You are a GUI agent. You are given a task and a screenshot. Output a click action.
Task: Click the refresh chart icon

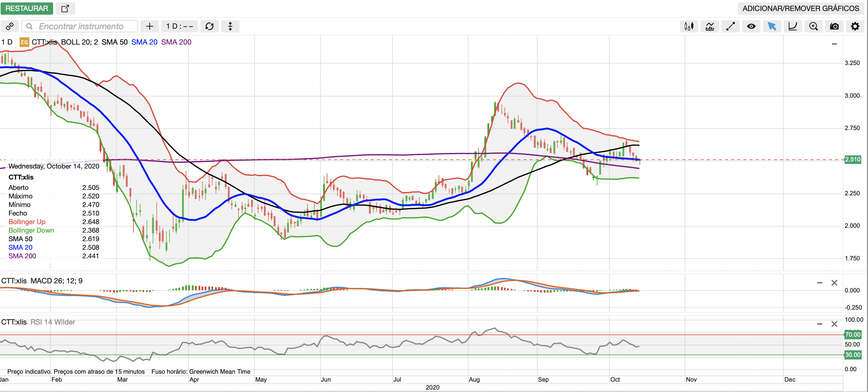tap(210, 26)
